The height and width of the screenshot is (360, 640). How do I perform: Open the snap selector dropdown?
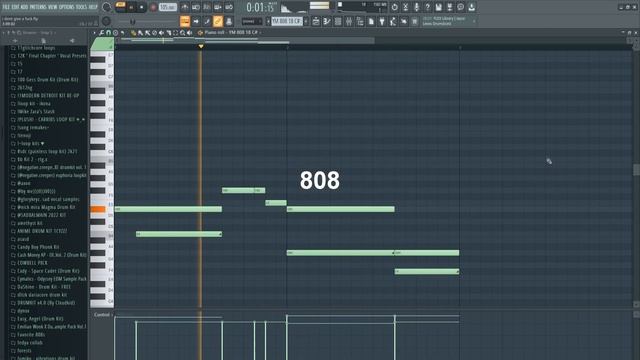click(252, 21)
